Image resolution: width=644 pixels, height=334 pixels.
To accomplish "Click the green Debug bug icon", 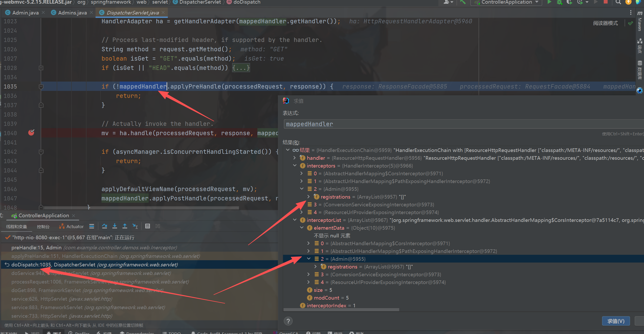I will tap(559, 2).
